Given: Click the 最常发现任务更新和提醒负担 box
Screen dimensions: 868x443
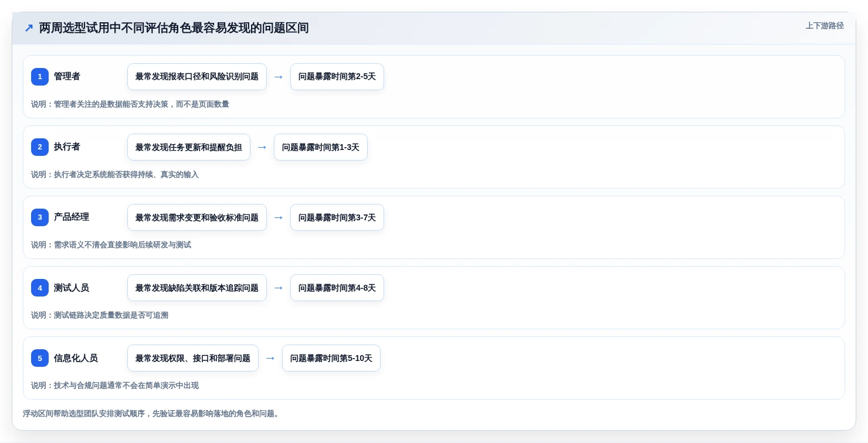Looking at the screenshot, I should click(x=189, y=147).
